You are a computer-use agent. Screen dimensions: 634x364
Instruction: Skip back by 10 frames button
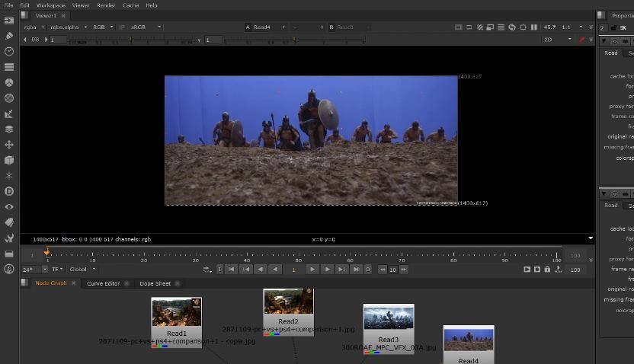point(382,270)
